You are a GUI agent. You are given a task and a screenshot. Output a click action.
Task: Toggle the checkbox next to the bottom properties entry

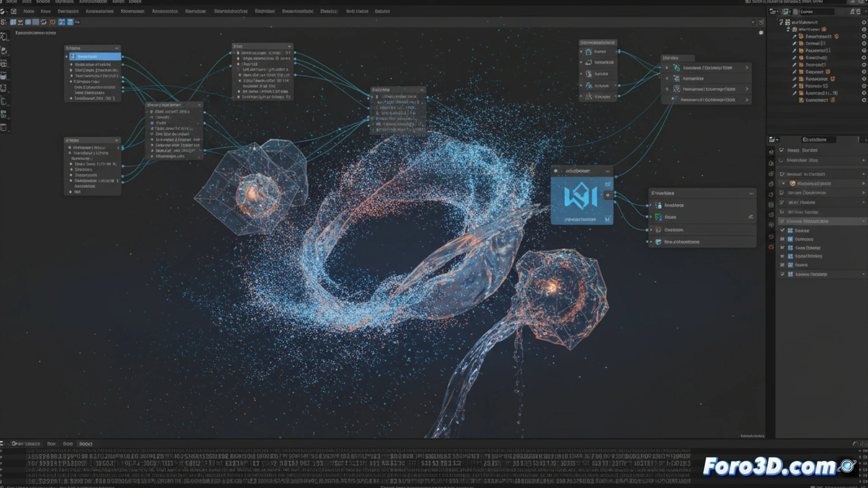782,274
